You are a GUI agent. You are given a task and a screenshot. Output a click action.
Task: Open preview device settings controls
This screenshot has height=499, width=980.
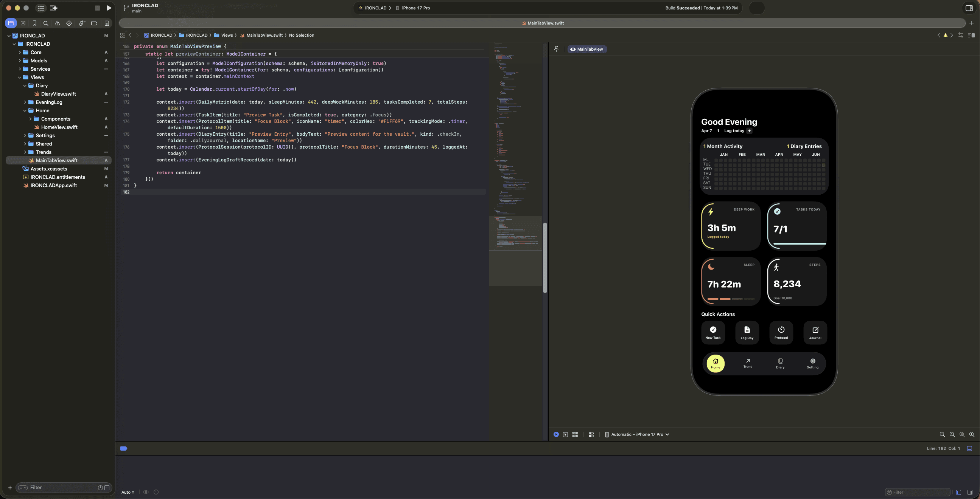[591, 434]
